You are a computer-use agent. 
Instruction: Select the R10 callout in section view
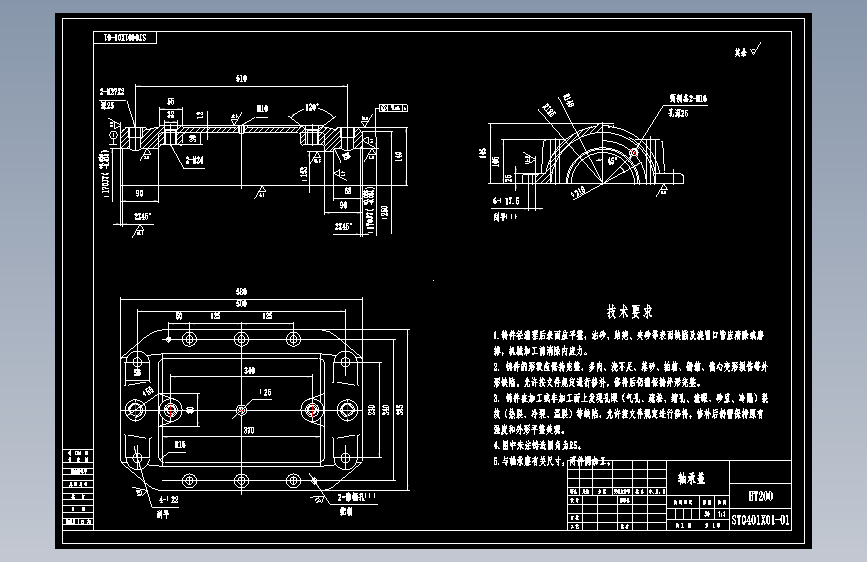[x=262, y=108]
